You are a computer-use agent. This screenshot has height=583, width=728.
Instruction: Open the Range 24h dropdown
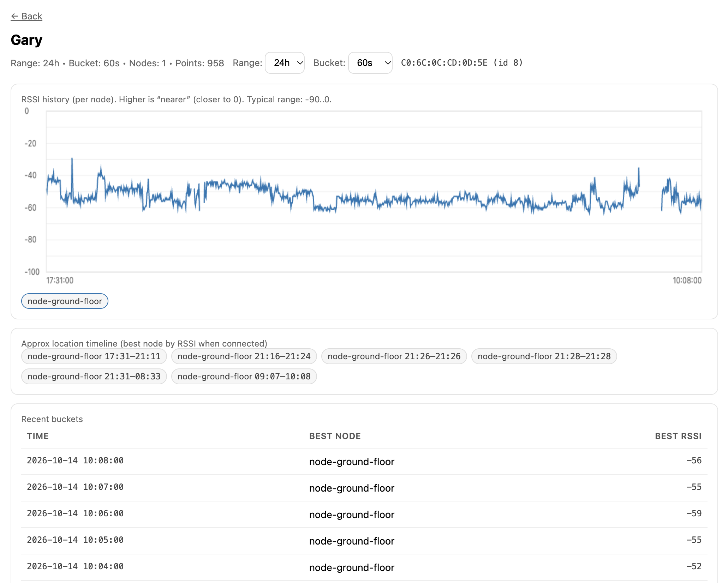click(x=285, y=63)
